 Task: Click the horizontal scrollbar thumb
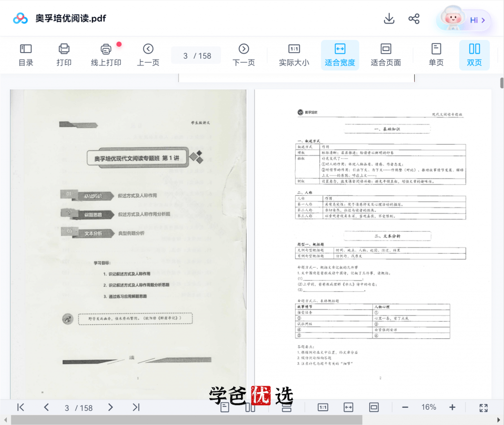[x=187, y=420]
